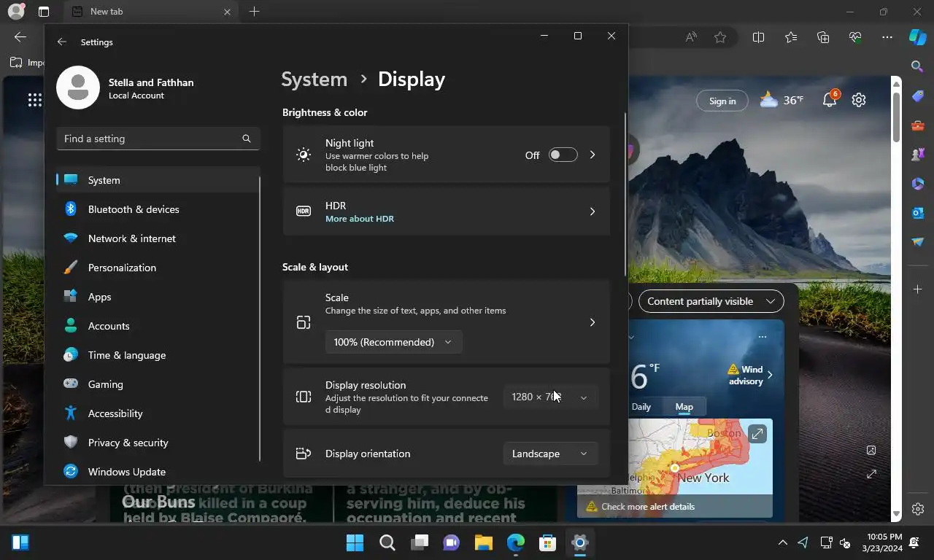The image size is (934, 560).
Task: Open the Display orientation dropdown
Action: pyautogui.click(x=549, y=454)
